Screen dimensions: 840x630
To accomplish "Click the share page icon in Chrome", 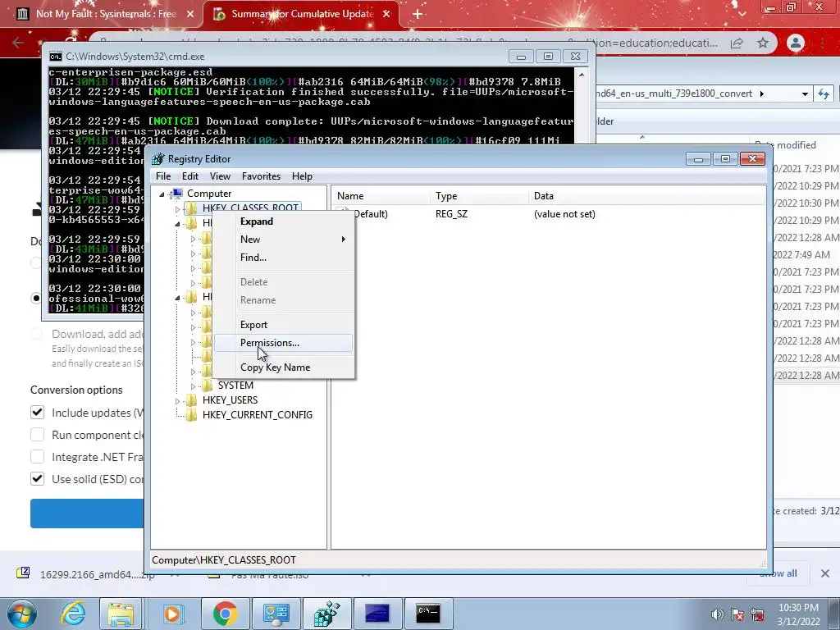I will coord(737,43).
